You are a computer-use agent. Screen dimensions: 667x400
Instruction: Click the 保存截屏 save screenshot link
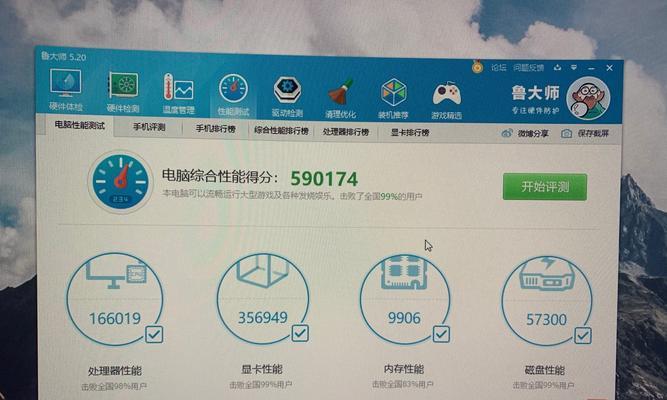(593, 134)
